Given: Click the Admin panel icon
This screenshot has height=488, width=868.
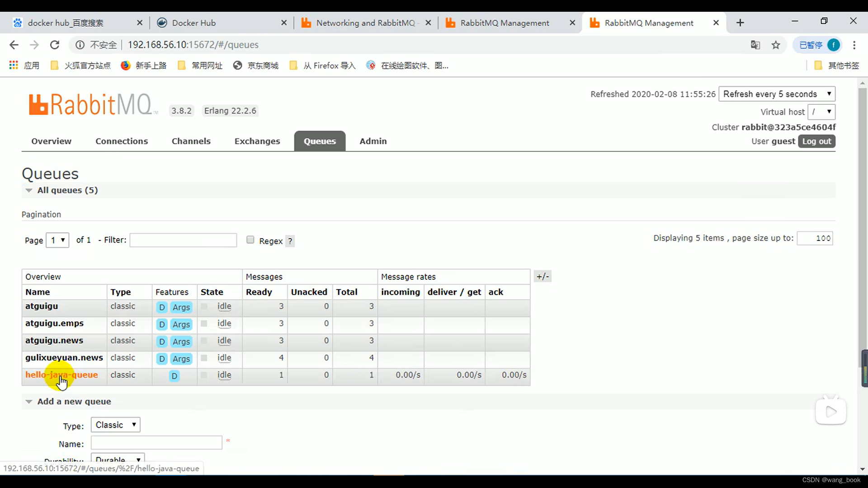Looking at the screenshot, I should coord(373,141).
